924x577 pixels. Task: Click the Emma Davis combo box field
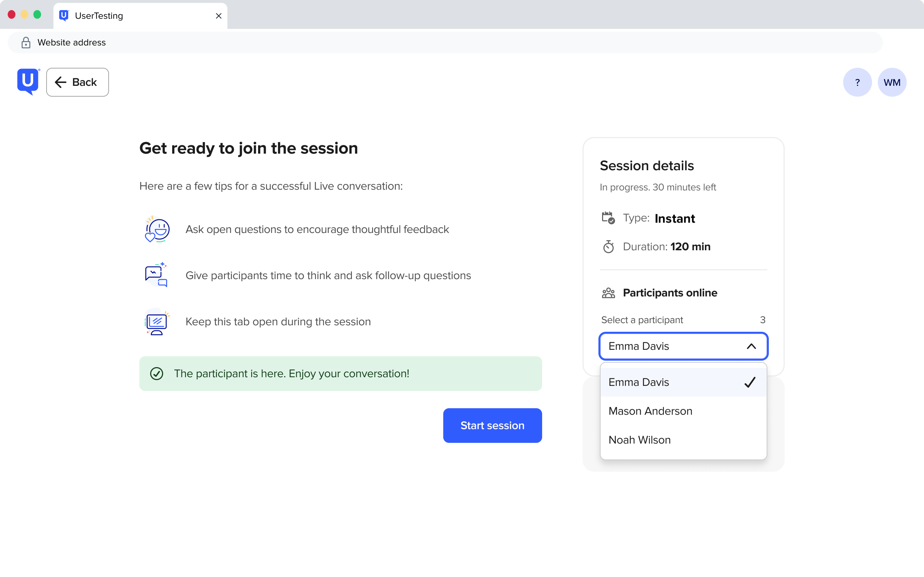(x=684, y=346)
